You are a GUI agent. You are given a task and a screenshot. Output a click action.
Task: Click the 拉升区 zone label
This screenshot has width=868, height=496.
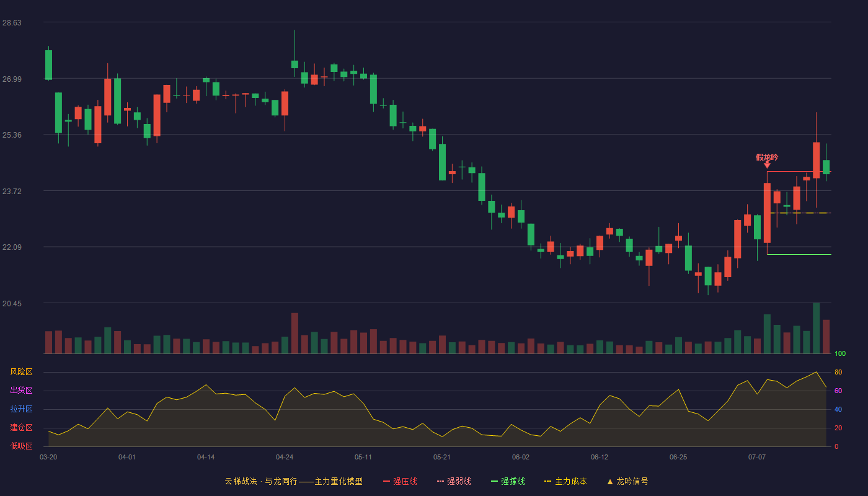[x=21, y=409]
